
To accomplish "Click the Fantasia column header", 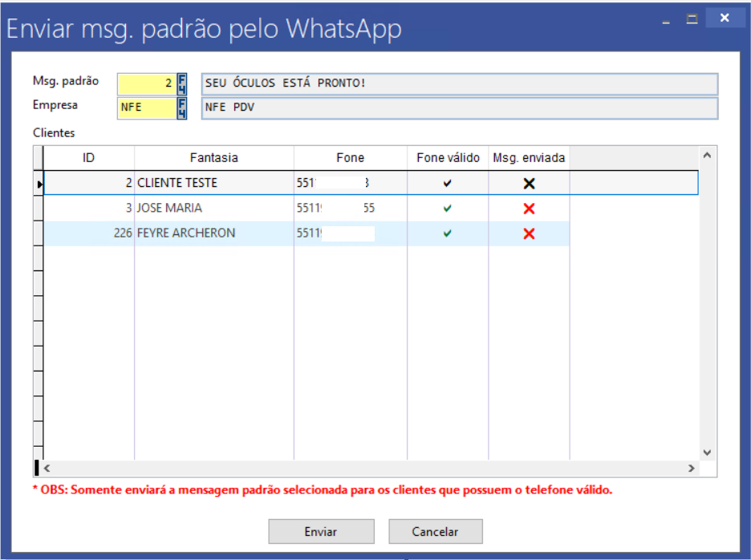I will click(213, 158).
